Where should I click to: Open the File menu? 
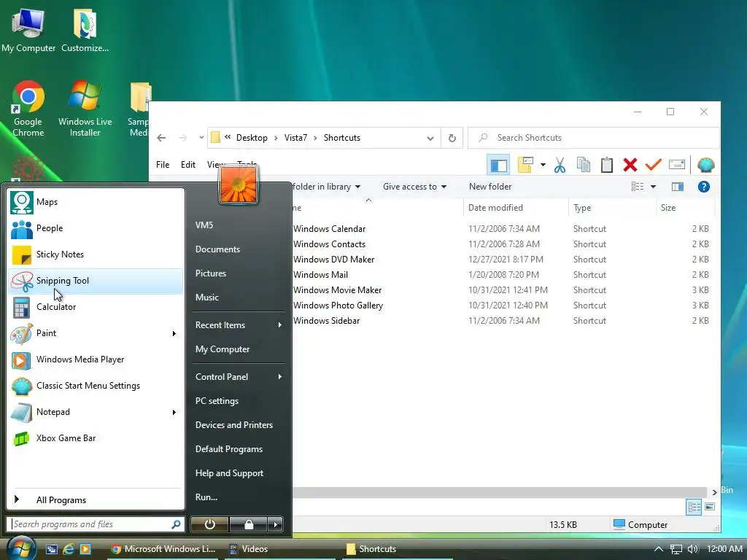(x=163, y=165)
